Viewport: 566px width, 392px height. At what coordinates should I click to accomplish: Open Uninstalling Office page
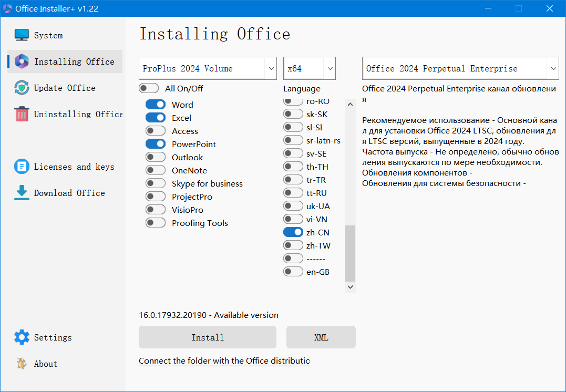65,114
